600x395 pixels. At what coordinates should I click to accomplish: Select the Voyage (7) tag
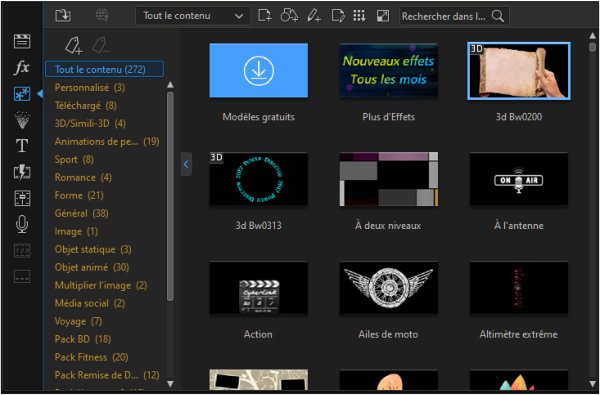pos(78,321)
